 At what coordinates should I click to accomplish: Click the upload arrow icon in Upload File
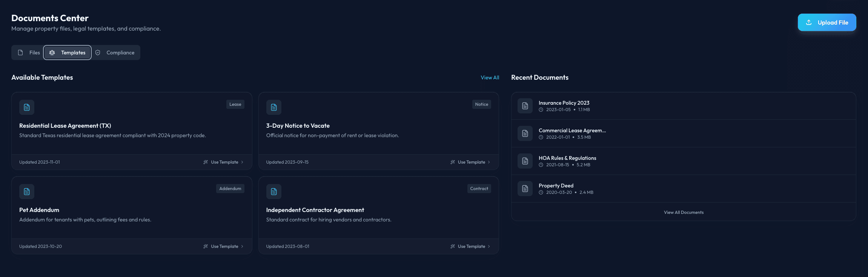(x=809, y=22)
